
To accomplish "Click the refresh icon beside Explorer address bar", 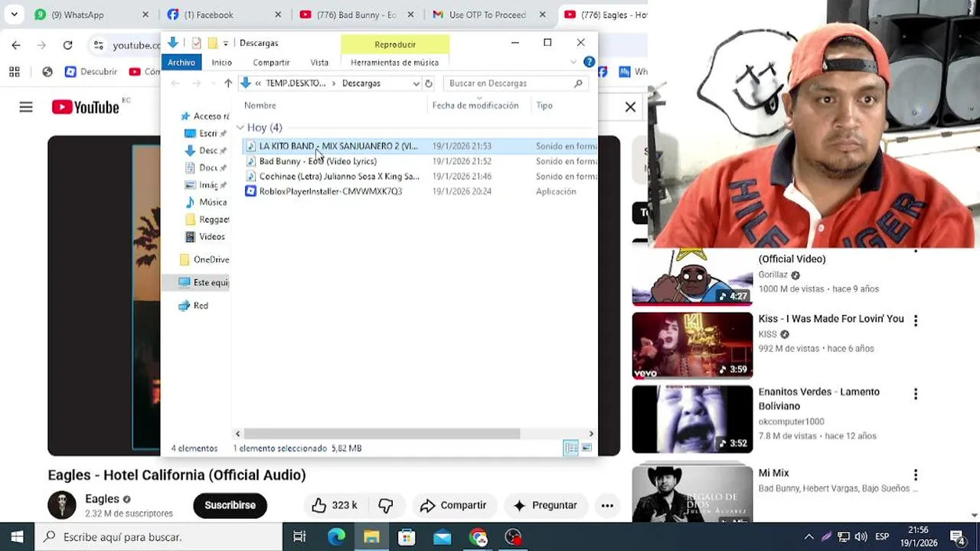I will tap(429, 83).
